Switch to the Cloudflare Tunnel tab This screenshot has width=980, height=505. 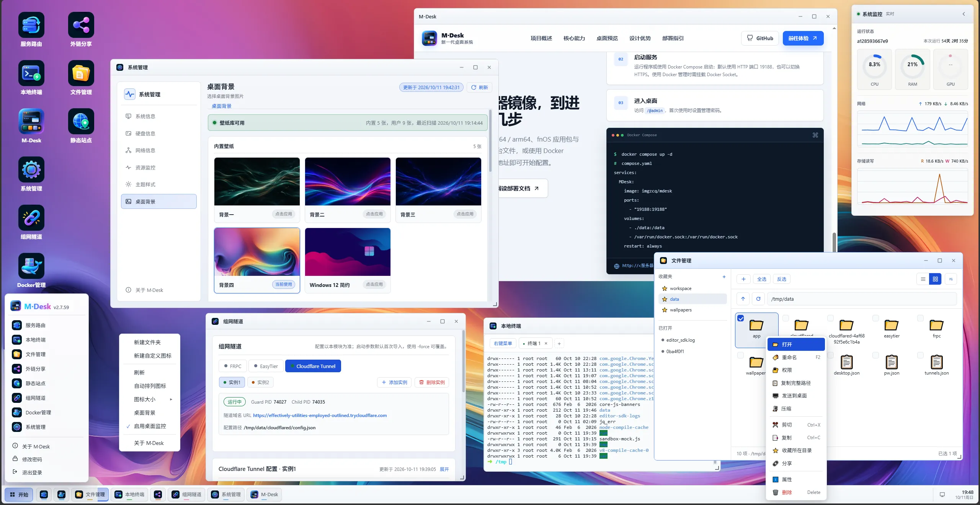point(313,366)
